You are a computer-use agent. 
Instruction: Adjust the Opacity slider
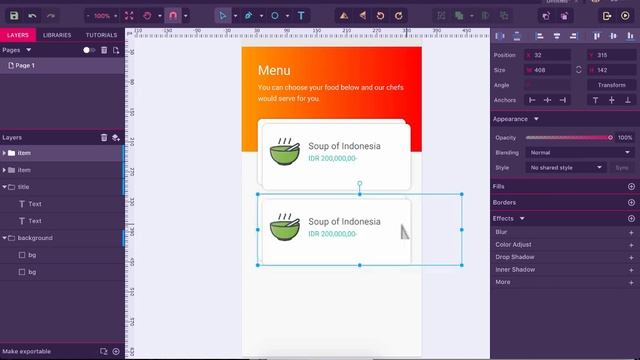click(569, 138)
